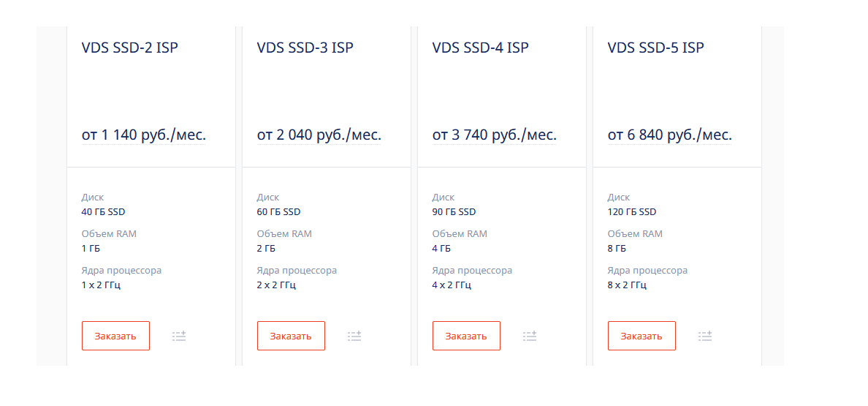Expand price details for 2 040 руб./мес.
Screen dimensions: 868x406
(x=319, y=135)
